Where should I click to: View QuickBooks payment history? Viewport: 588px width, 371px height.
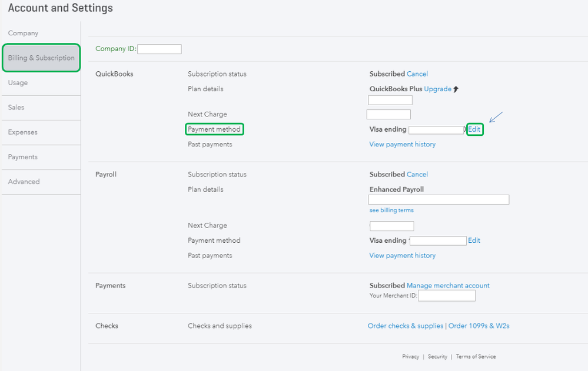403,144
